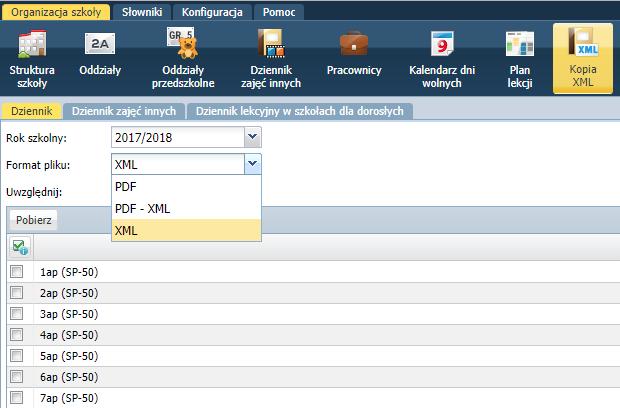Click the Rok szkolny label

(x=36, y=138)
